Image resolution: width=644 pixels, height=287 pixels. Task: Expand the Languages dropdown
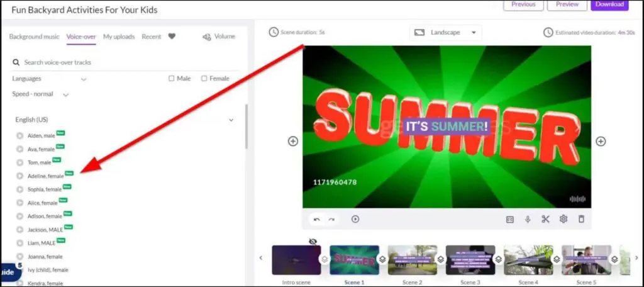pos(49,79)
